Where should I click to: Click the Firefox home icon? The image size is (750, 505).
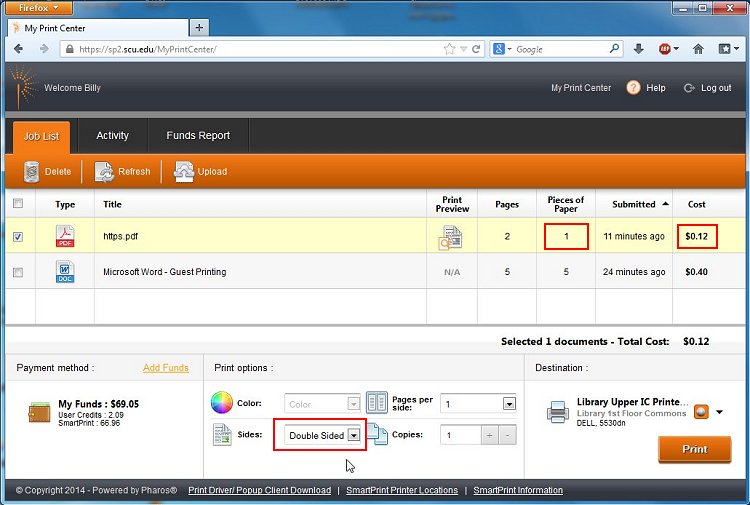pyautogui.click(x=698, y=49)
